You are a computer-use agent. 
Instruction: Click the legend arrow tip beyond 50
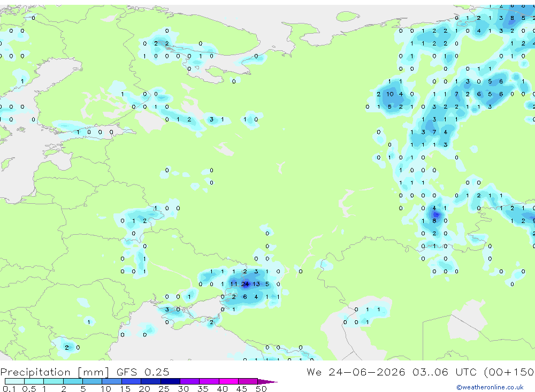point(268,381)
